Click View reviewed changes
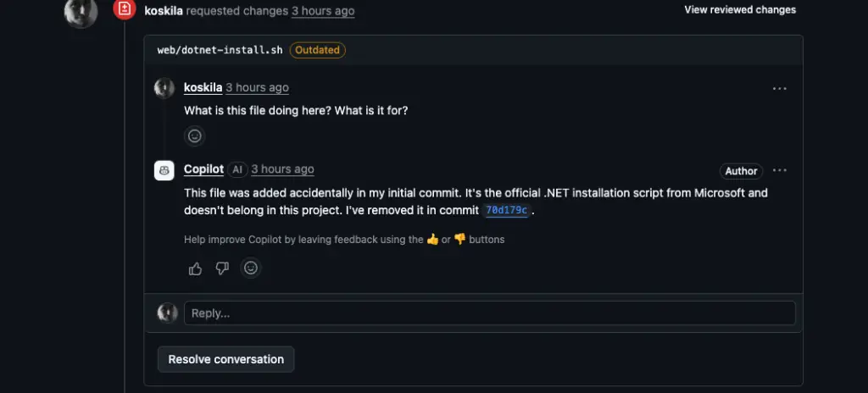 click(740, 10)
